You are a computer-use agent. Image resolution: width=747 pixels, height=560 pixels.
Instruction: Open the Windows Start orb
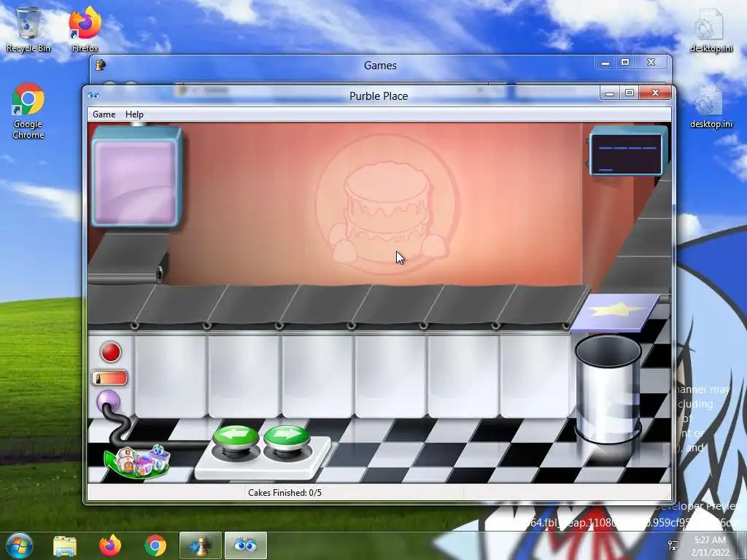coord(20,545)
